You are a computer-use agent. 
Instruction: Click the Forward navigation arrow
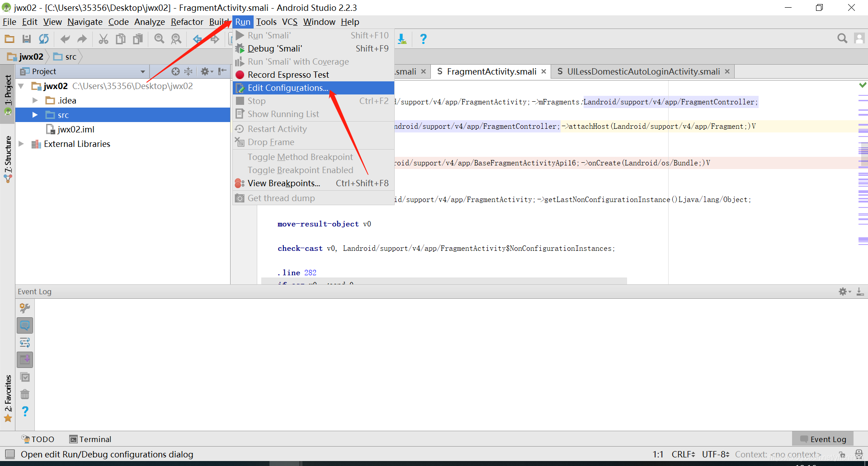(x=215, y=39)
